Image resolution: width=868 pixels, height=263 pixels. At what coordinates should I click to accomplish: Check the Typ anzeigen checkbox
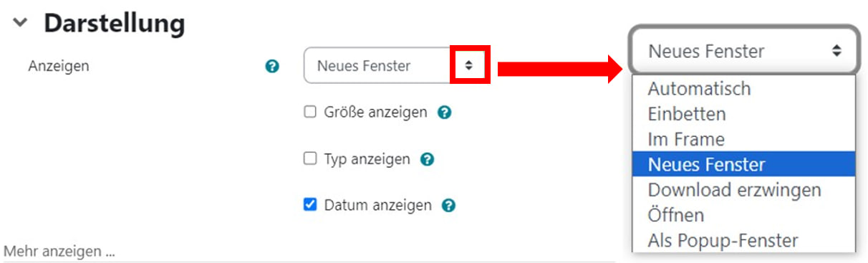click(x=310, y=158)
